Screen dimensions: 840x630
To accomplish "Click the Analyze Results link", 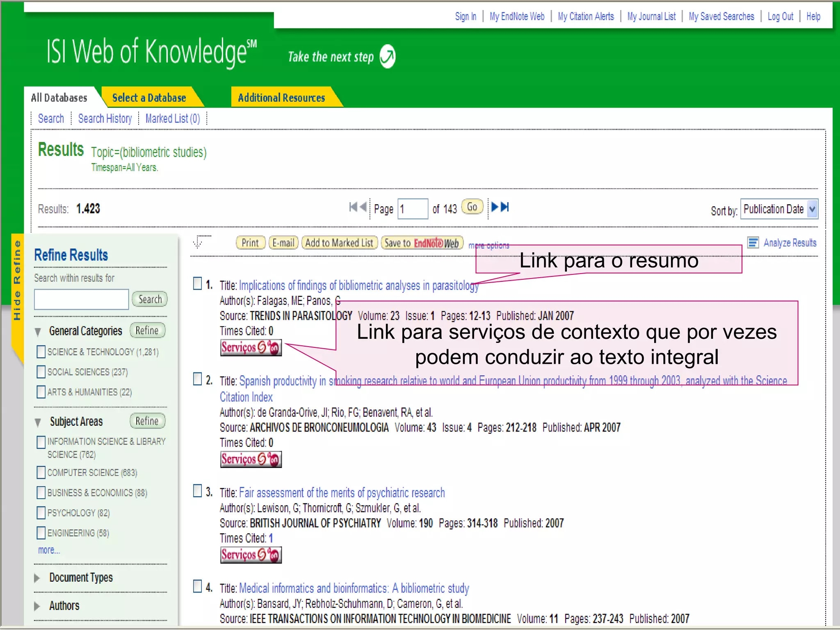I will tap(790, 243).
